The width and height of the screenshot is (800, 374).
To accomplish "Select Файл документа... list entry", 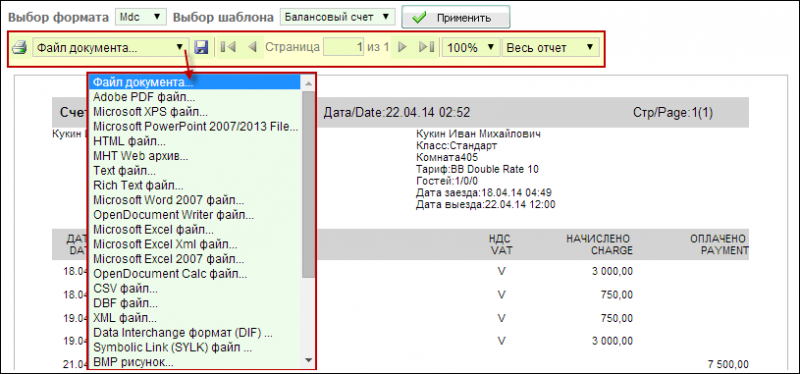I will pos(195,82).
